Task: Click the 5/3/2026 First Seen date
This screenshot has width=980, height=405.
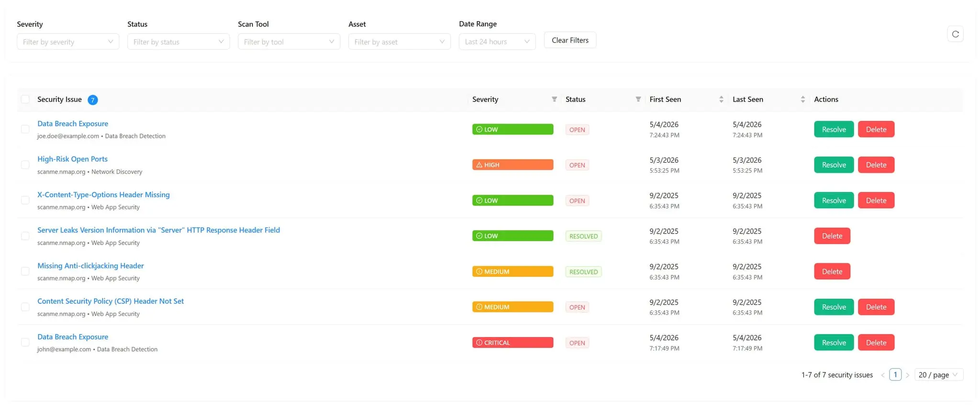Action: coord(664,160)
